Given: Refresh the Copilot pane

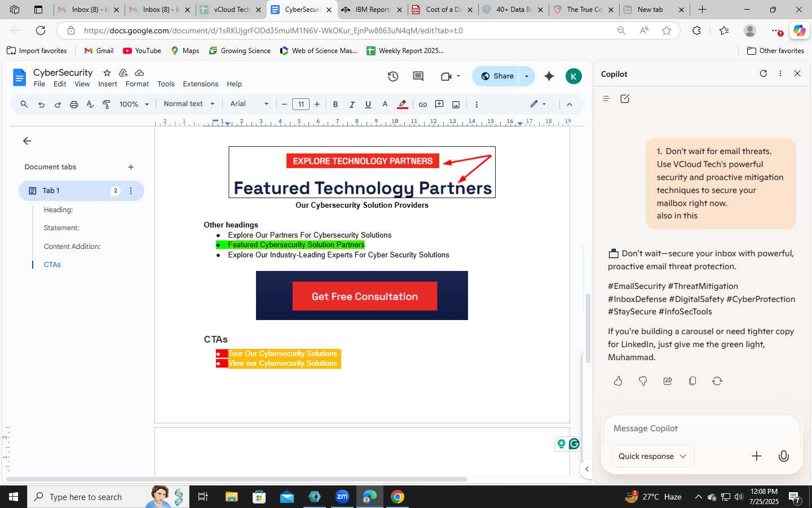Looking at the screenshot, I should [764, 73].
